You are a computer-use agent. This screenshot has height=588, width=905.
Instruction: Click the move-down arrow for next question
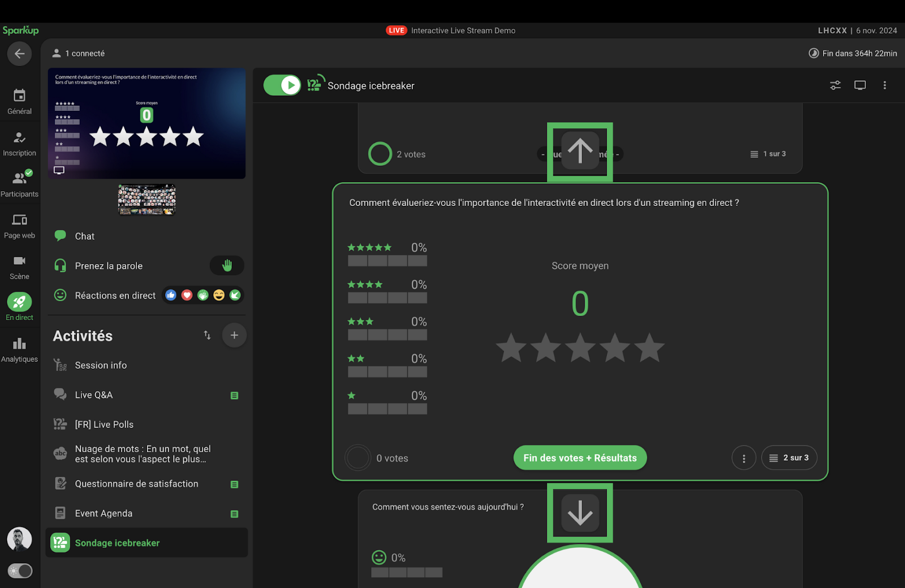(580, 513)
